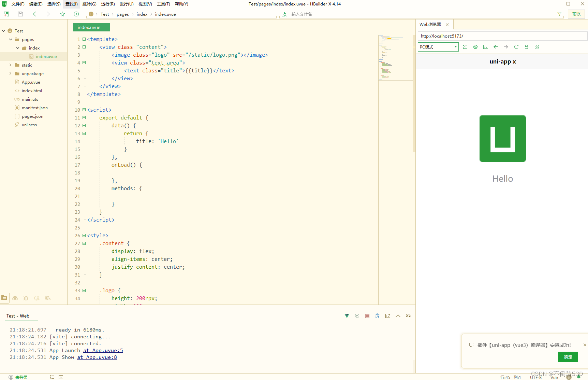Open App.uvue in the project tree

point(31,82)
